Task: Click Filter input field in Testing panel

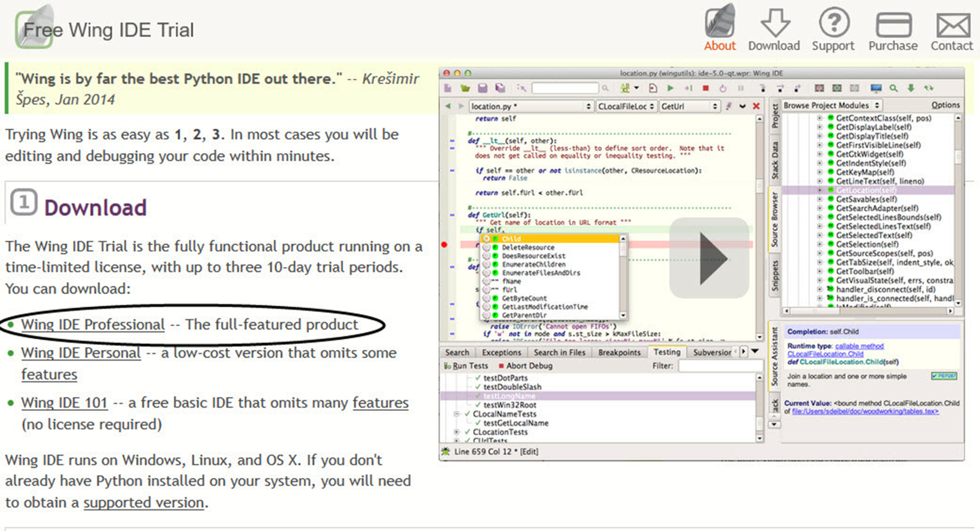Action: click(x=720, y=366)
